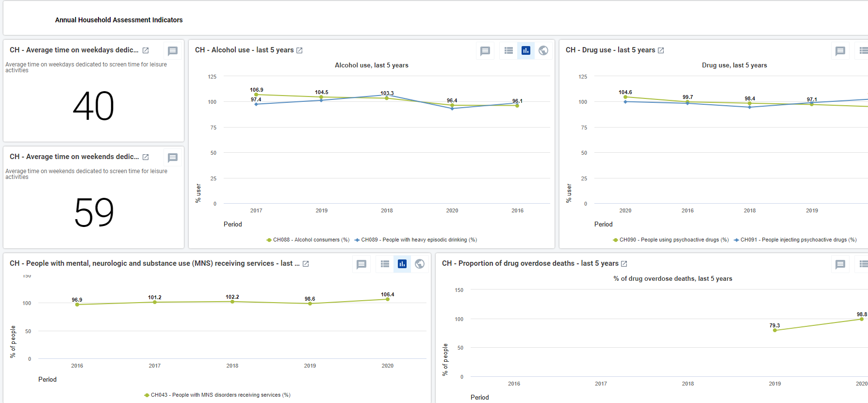Viewport: 868px width, 403px height.
Task: Switch MNS services widget to map view
Action: coord(420,264)
